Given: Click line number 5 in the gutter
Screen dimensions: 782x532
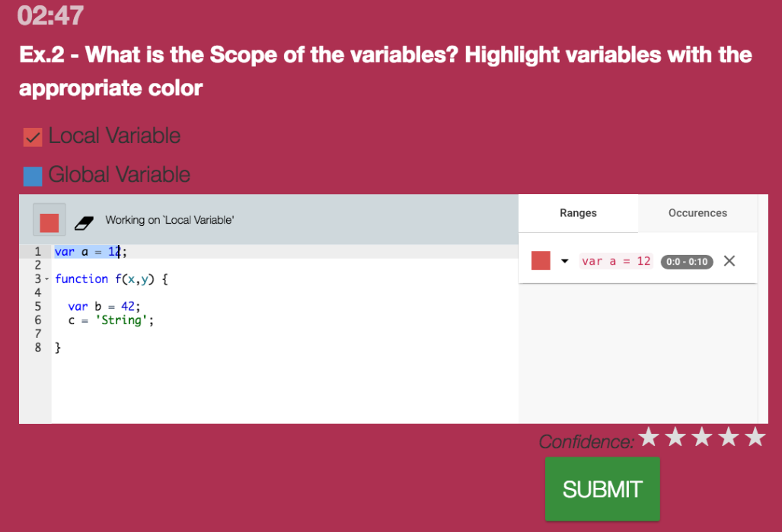Looking at the screenshot, I should click(x=37, y=307).
